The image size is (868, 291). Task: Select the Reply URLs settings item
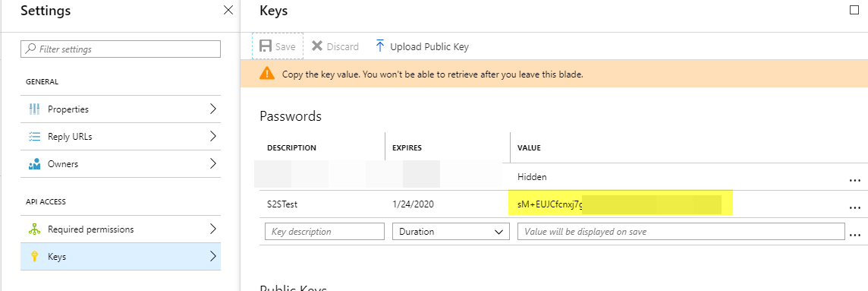(x=121, y=136)
